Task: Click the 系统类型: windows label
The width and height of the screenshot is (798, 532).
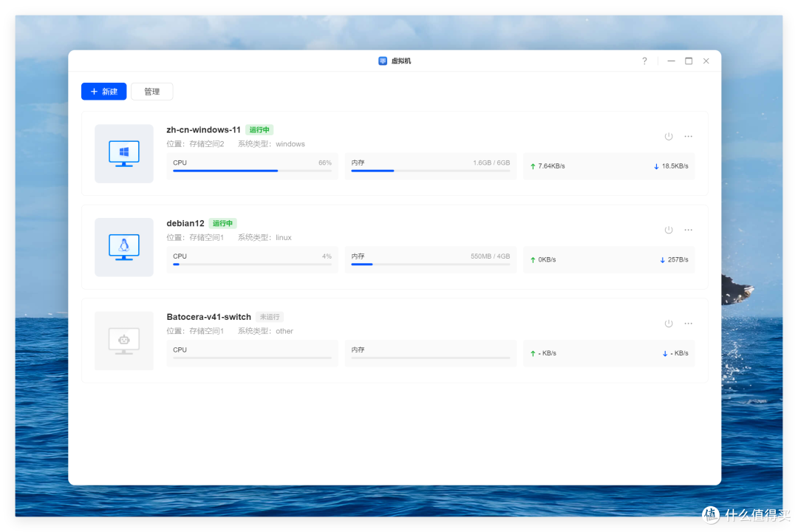Action: coord(271,144)
